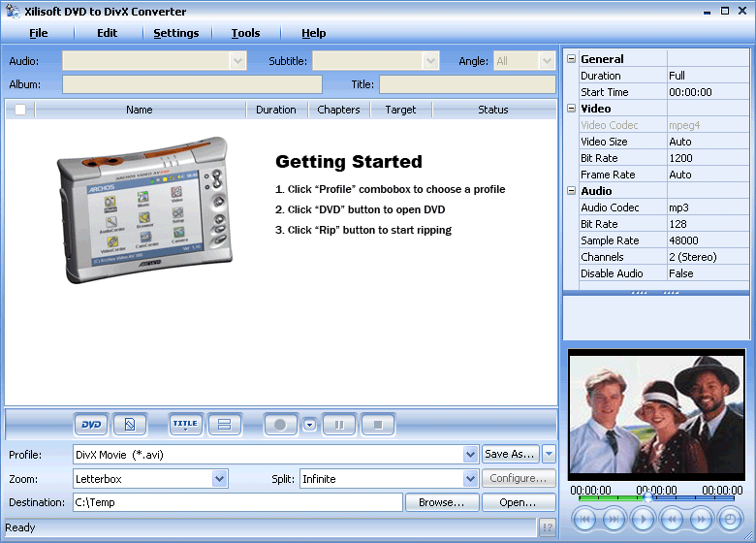The width and height of the screenshot is (756, 543).
Task: Click the Configure... button
Action: [x=519, y=478]
